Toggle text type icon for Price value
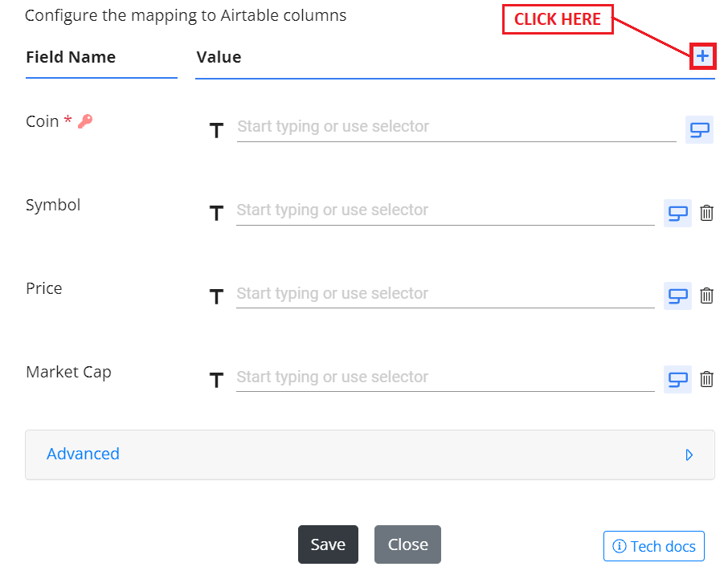Viewport: 728px width, 579px height. tap(216, 296)
